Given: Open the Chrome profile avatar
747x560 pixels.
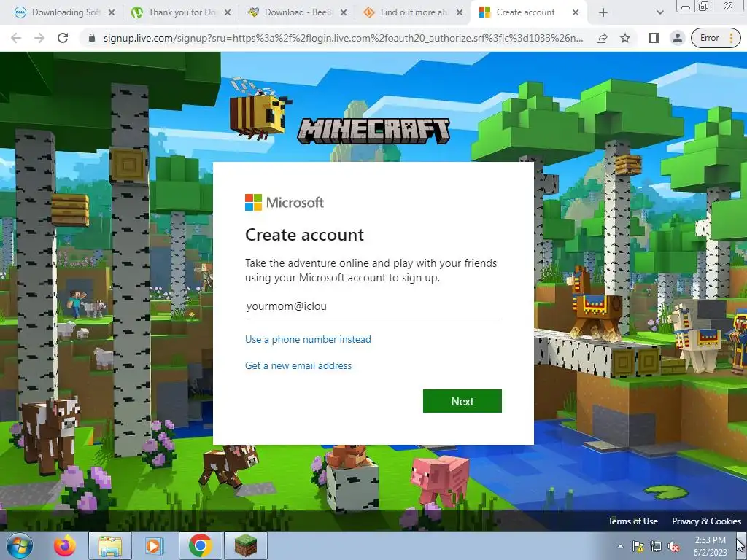Looking at the screenshot, I should point(677,38).
